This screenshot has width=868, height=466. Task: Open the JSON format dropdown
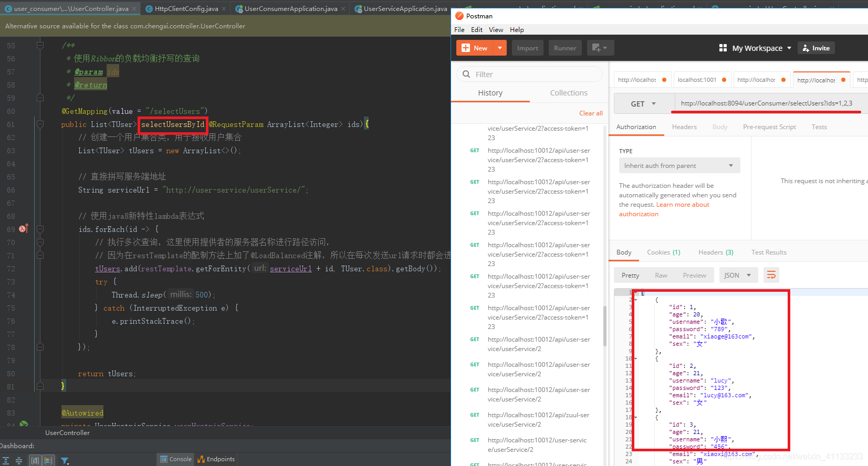click(737, 276)
